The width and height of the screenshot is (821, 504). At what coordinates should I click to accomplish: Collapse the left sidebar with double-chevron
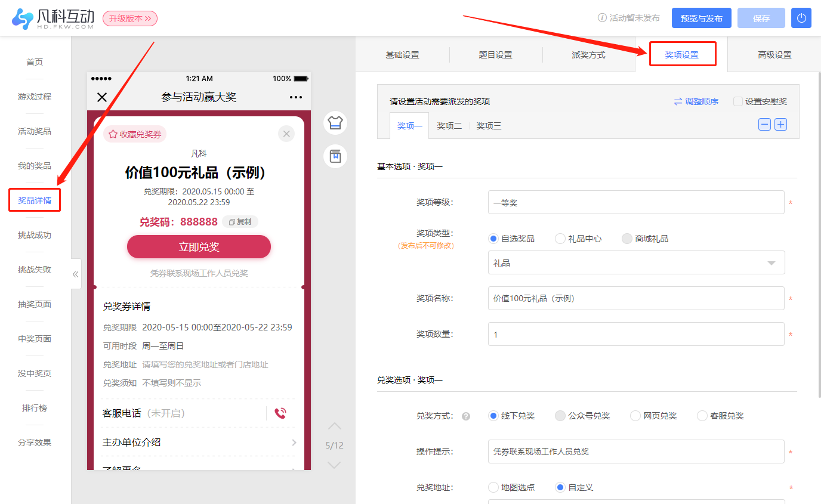pos(76,274)
